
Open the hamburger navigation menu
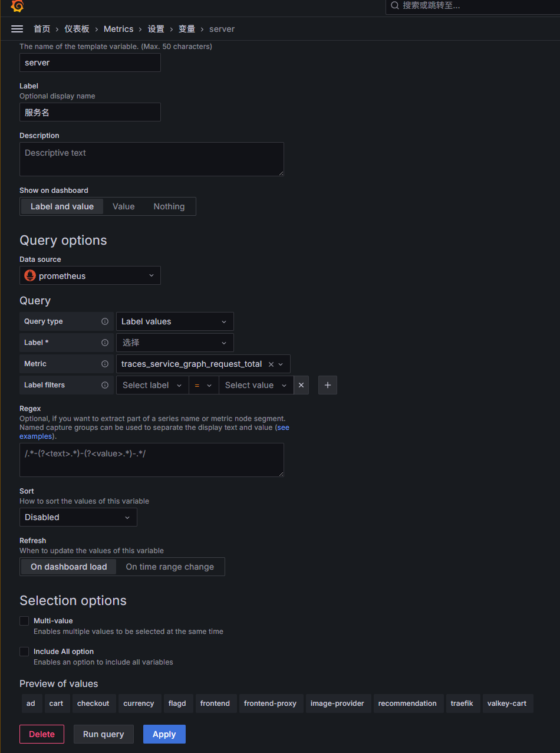pyautogui.click(x=17, y=29)
